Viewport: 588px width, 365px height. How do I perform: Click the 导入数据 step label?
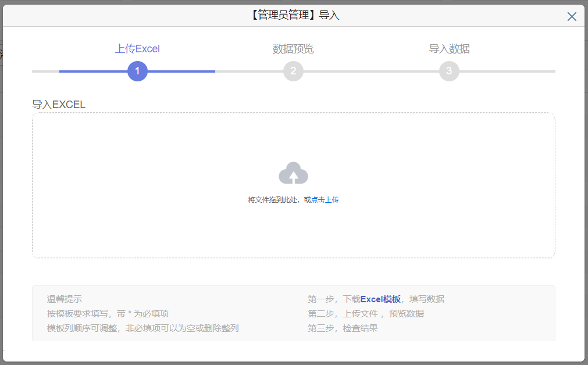[449, 49]
